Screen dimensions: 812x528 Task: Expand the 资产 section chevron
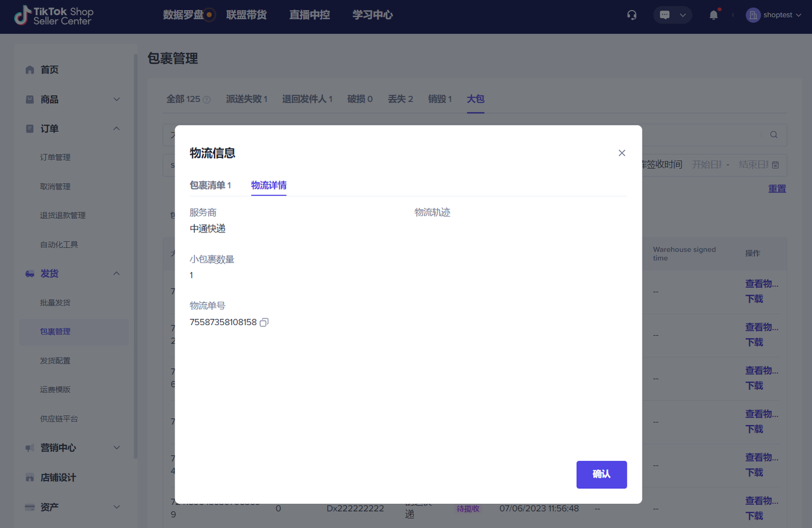[x=117, y=507]
